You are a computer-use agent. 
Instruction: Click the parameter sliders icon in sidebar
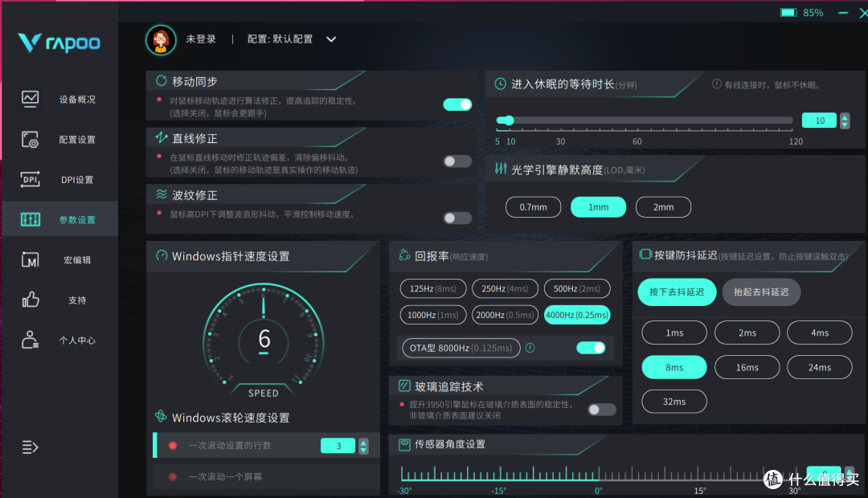tap(30, 219)
